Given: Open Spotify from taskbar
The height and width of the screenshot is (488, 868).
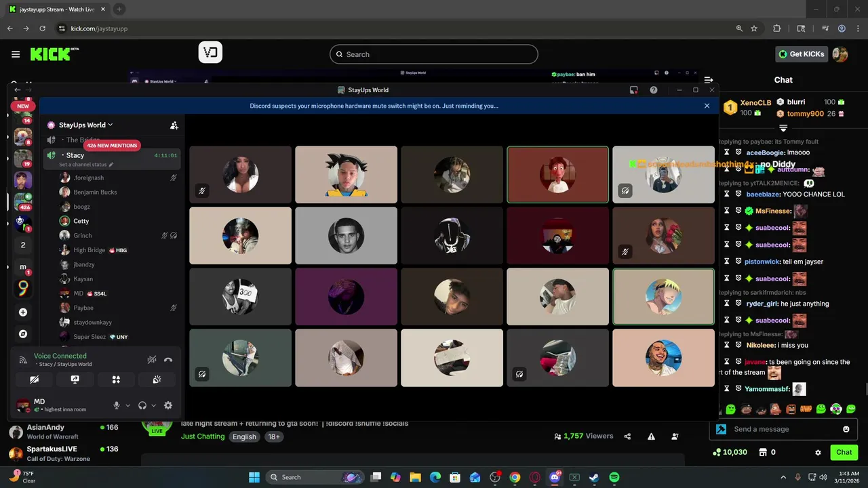Looking at the screenshot, I should 614,477.
